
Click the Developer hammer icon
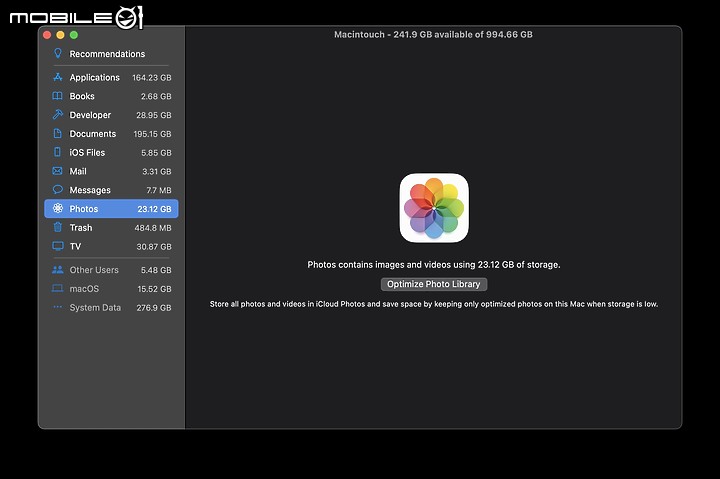pos(57,114)
